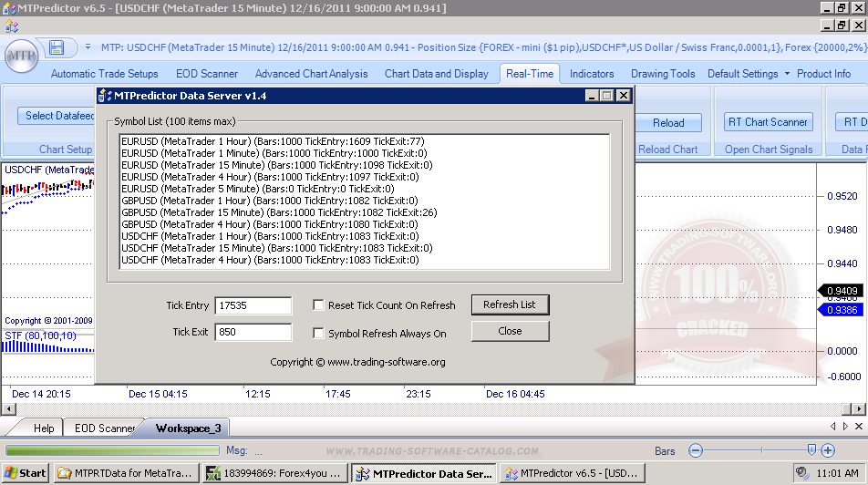Switch to the EOD Scanner bottom tab

click(x=104, y=428)
